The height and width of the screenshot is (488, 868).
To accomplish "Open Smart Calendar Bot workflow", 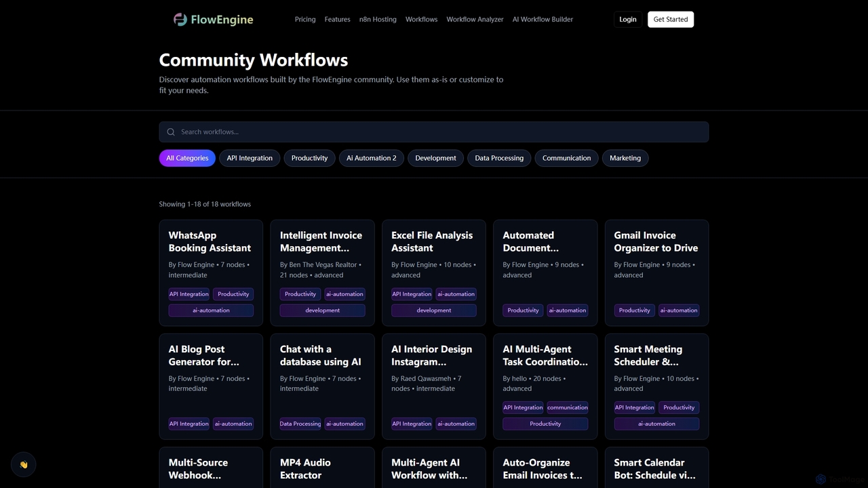I will [656, 468].
